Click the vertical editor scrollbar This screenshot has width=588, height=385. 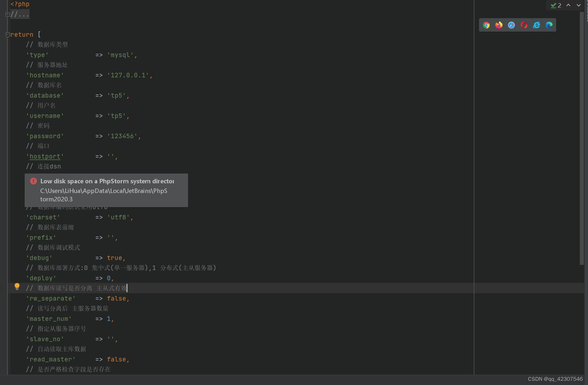coord(582,139)
